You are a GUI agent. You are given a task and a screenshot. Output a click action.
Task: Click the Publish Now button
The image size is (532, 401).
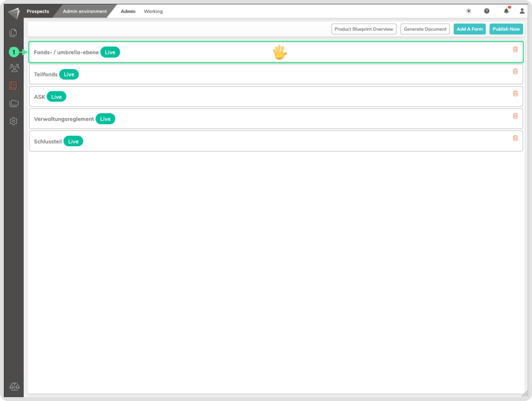(506, 29)
